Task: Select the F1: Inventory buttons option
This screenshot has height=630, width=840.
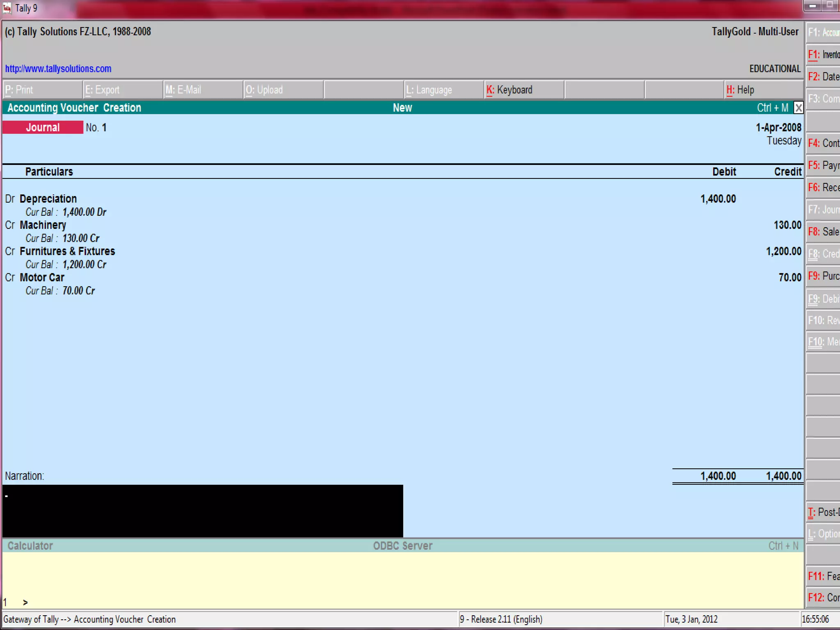Action: coord(823,55)
